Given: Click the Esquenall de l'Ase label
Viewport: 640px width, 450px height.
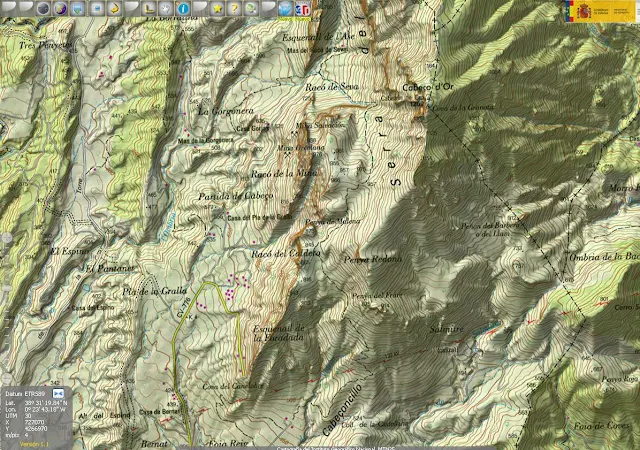Looking at the screenshot, I should point(318,37).
